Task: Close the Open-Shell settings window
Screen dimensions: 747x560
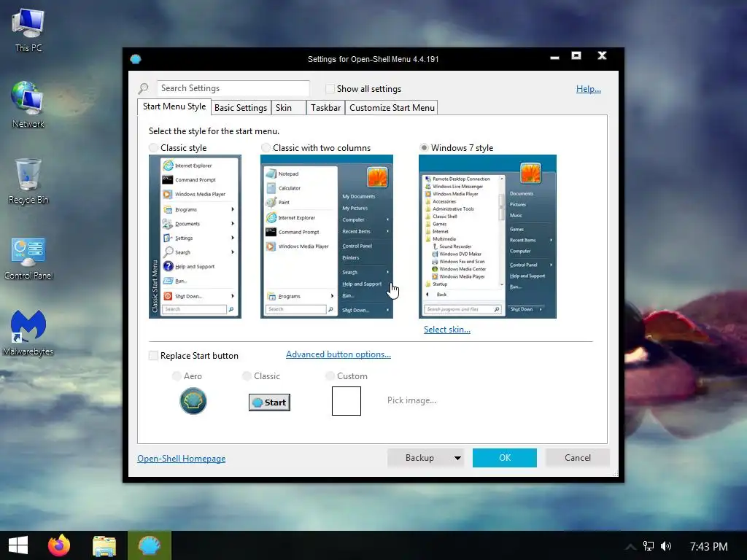Action: pyautogui.click(x=602, y=55)
